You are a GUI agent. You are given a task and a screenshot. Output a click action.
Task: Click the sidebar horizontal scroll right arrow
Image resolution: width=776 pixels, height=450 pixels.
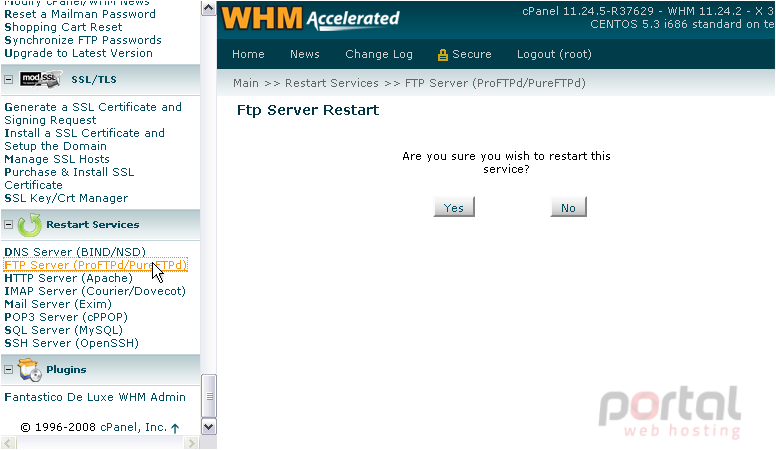[x=191, y=443]
